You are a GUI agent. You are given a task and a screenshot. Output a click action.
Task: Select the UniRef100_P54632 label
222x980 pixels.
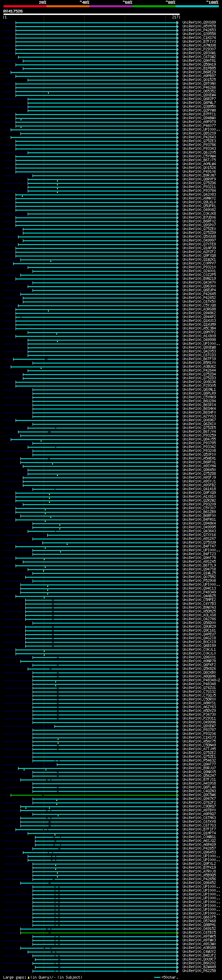click(x=199, y=761)
